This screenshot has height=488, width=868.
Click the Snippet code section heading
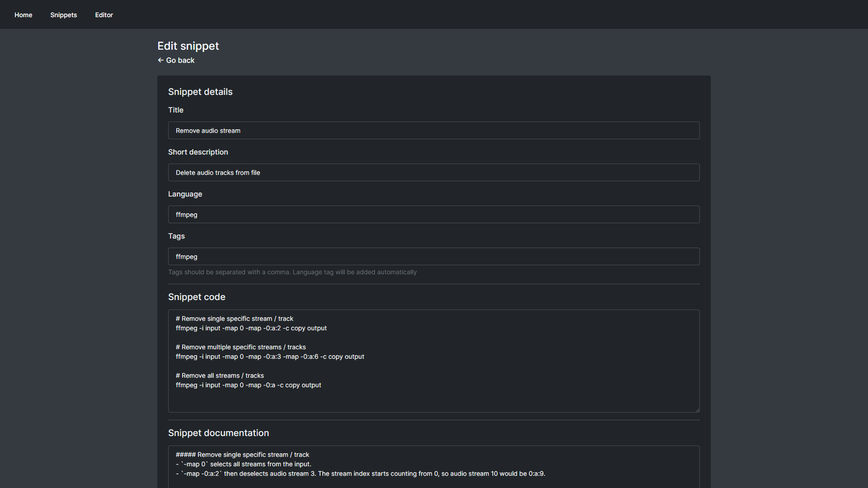point(197,297)
